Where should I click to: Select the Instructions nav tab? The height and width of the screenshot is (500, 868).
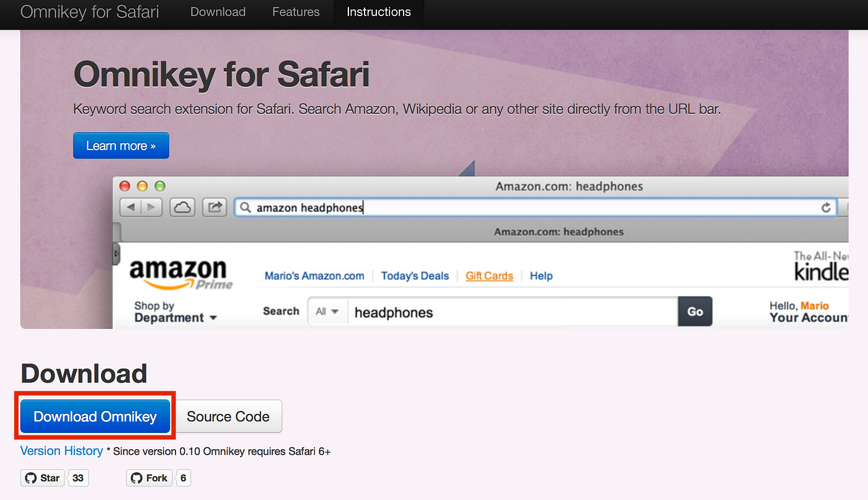coord(378,12)
